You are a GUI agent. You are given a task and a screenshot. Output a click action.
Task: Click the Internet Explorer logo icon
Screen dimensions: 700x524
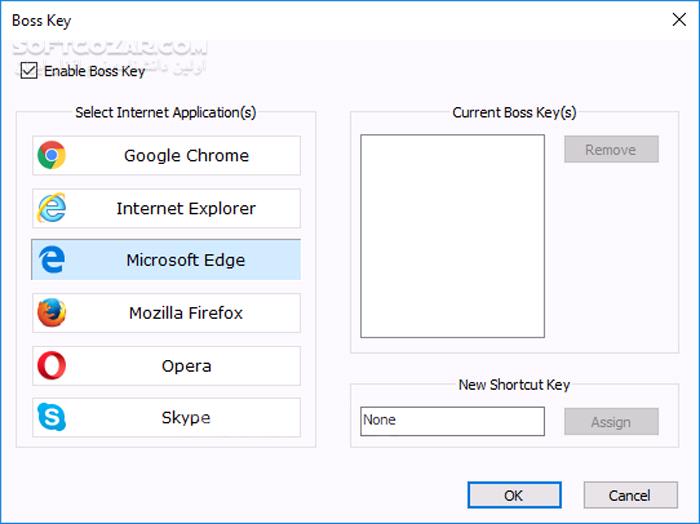[52, 208]
